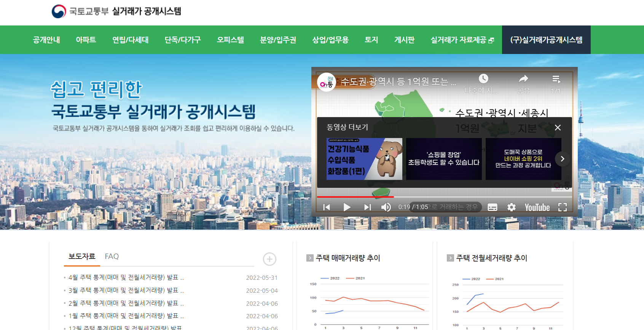Switch to the FAQ tab

pyautogui.click(x=112, y=257)
